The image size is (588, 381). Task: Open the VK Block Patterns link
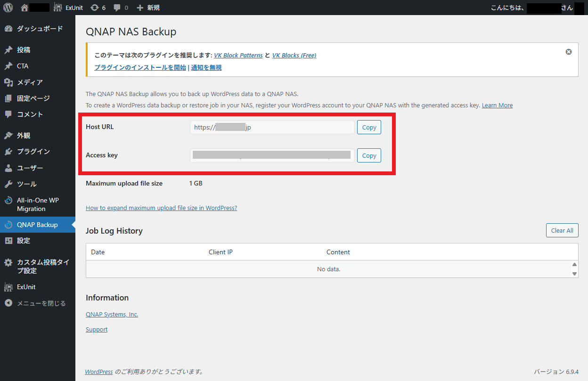[x=238, y=55]
